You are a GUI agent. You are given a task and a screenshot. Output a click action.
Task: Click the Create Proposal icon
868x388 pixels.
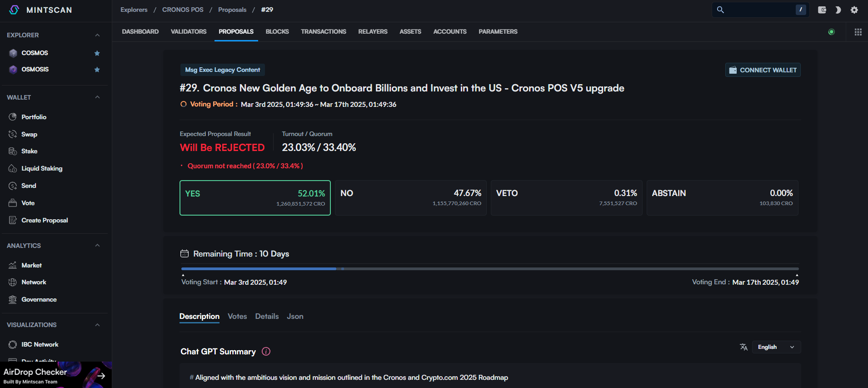[x=13, y=220]
